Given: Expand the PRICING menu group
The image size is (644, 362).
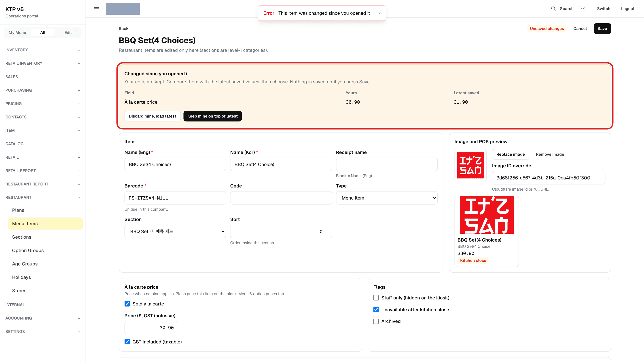Looking at the screenshot, I should coord(43,104).
